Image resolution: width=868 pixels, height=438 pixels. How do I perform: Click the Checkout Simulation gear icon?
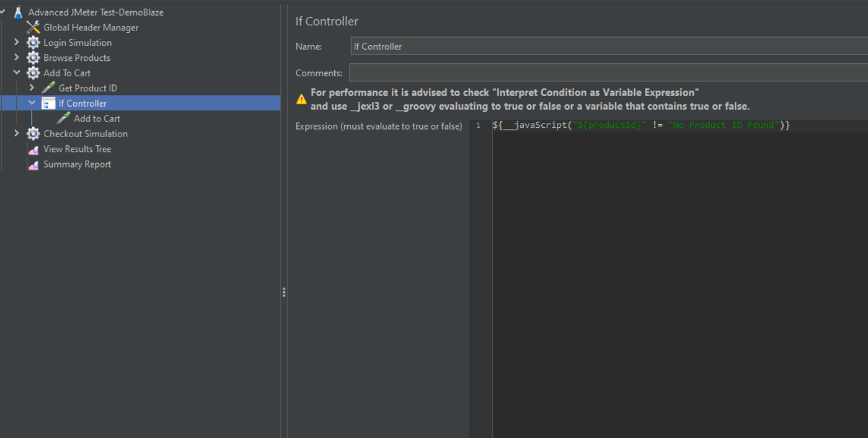pos(33,134)
